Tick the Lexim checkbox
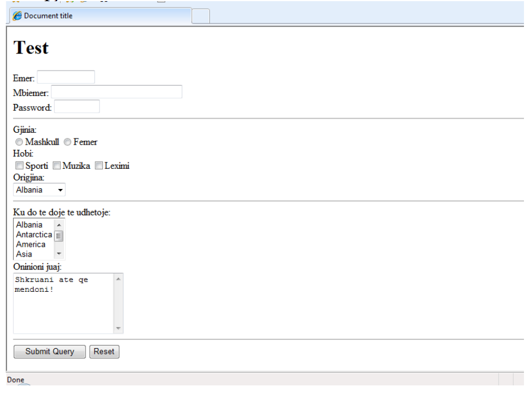The width and height of the screenshot is (532, 394). (99, 166)
